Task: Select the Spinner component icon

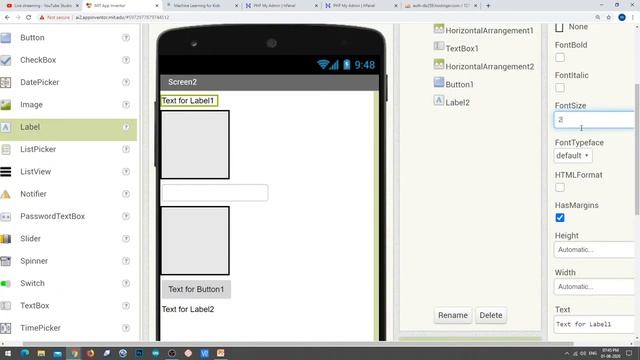Action: pos(6,261)
